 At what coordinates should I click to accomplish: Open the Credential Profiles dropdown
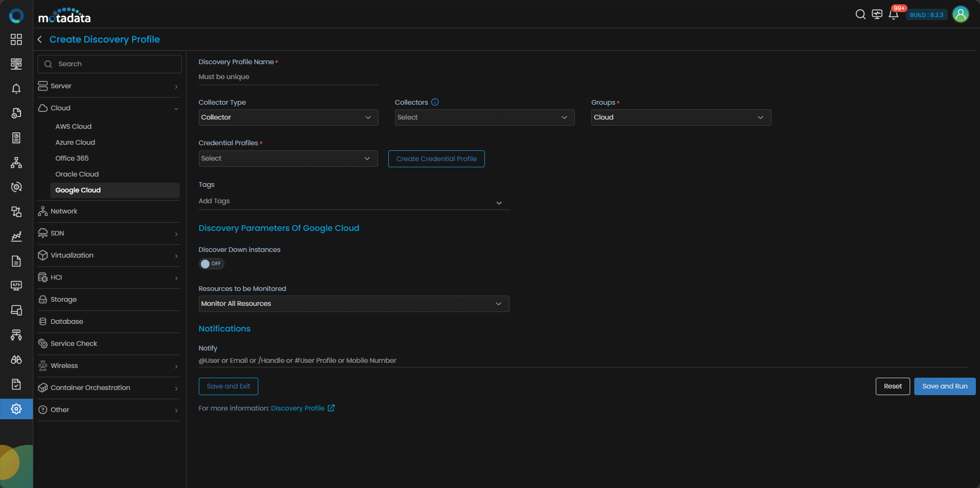coord(288,159)
